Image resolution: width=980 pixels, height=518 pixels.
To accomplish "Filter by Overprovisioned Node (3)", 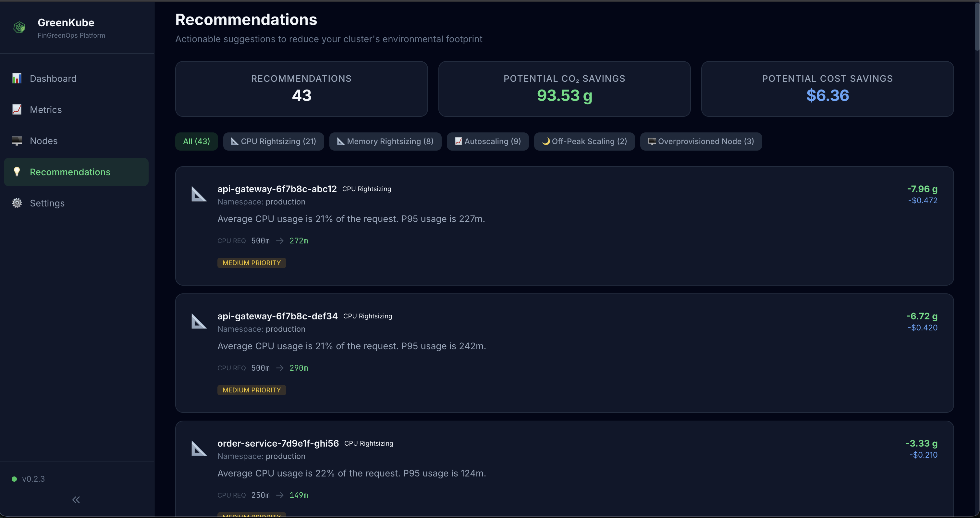I will pyautogui.click(x=701, y=141).
